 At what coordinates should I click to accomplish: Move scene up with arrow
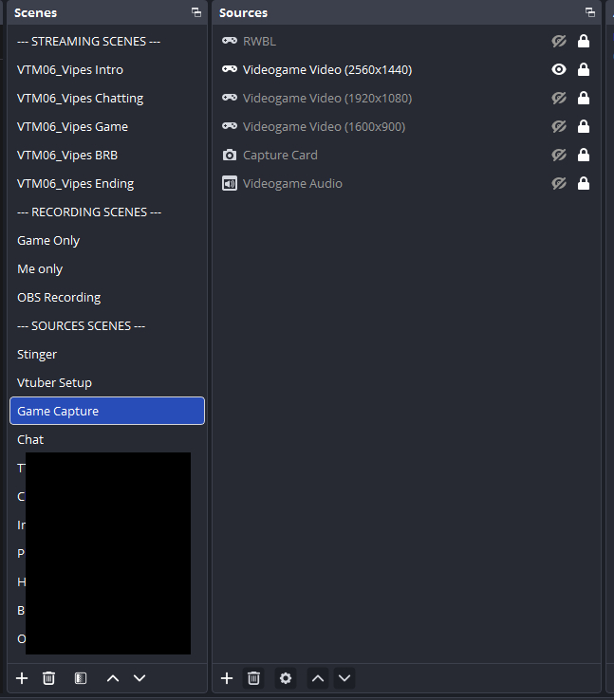pos(113,678)
